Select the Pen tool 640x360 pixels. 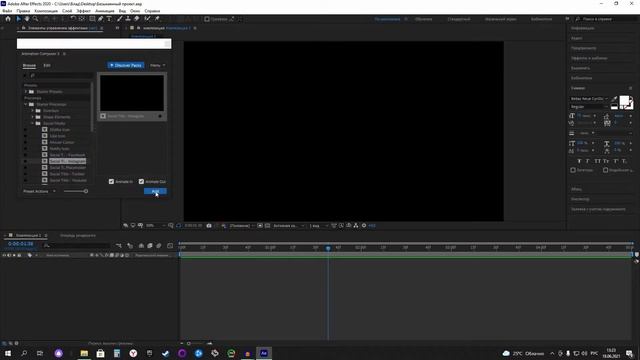tap(100, 19)
